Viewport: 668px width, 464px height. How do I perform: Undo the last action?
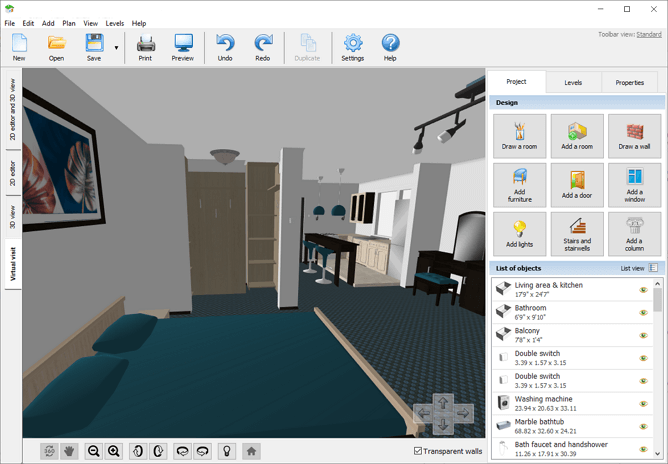tap(225, 47)
